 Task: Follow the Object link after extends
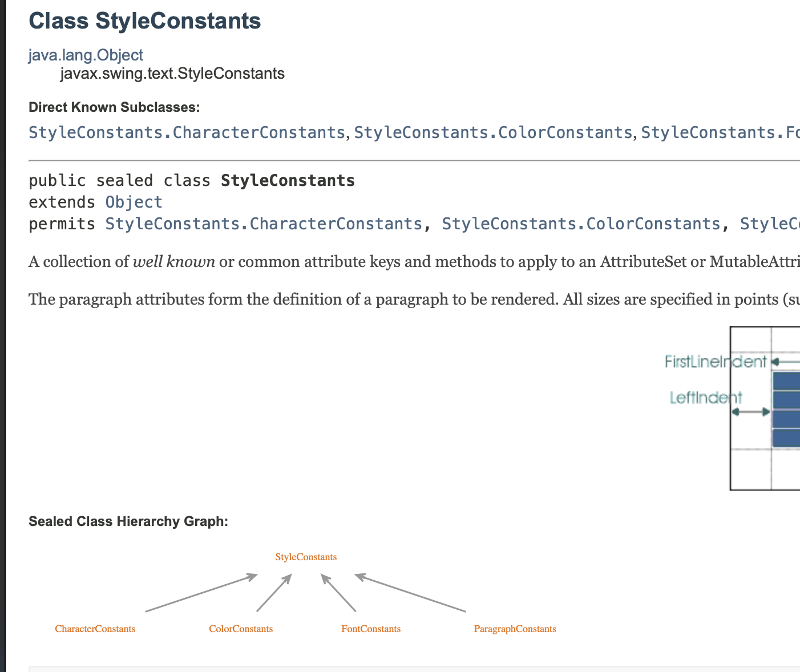coord(134,203)
